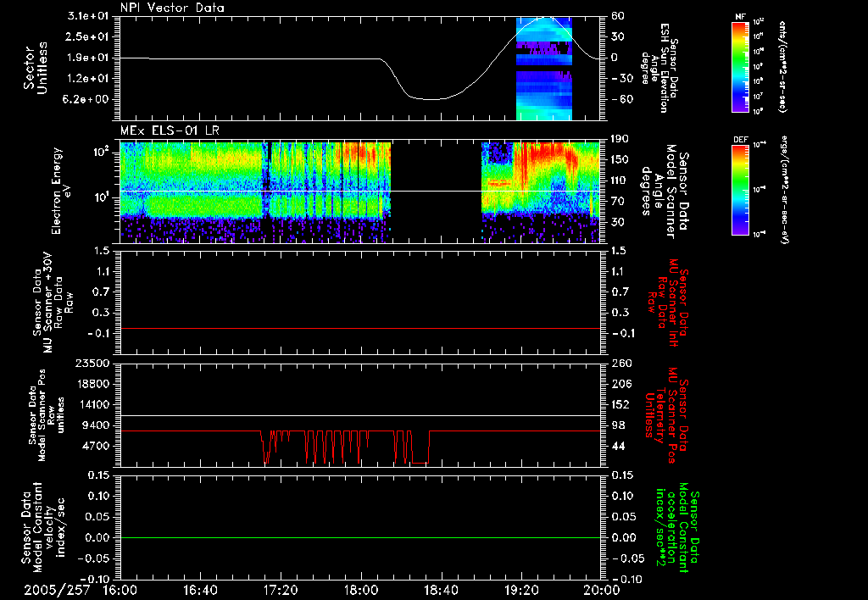Screen dimensions: 868x600
Task: Click the gray line in MU Scanner +30V panel
Action: (360, 328)
